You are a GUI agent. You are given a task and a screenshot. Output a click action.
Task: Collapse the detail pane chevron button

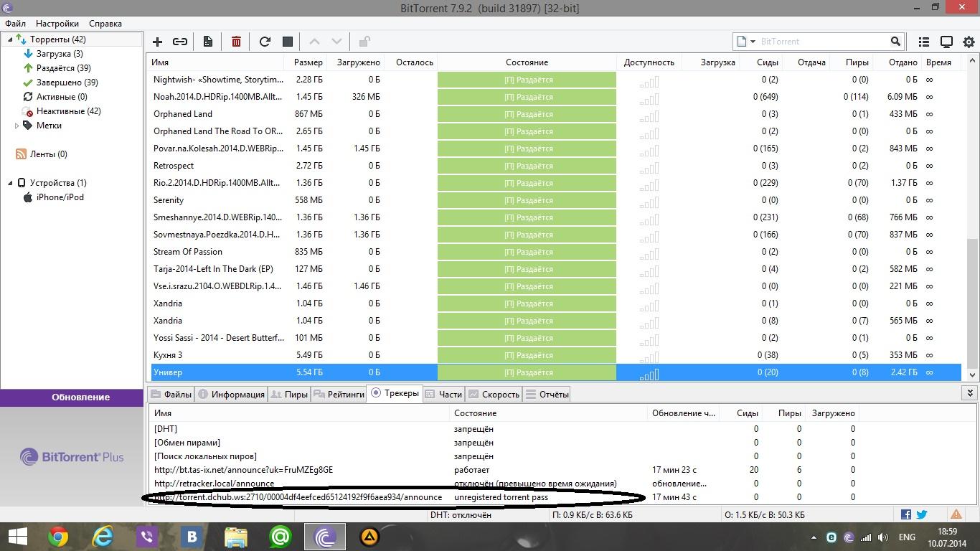point(970,393)
